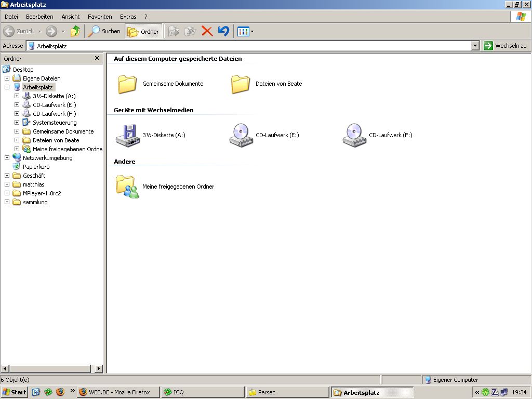
Task: Click the Up one level folder icon
Action: tap(75, 31)
